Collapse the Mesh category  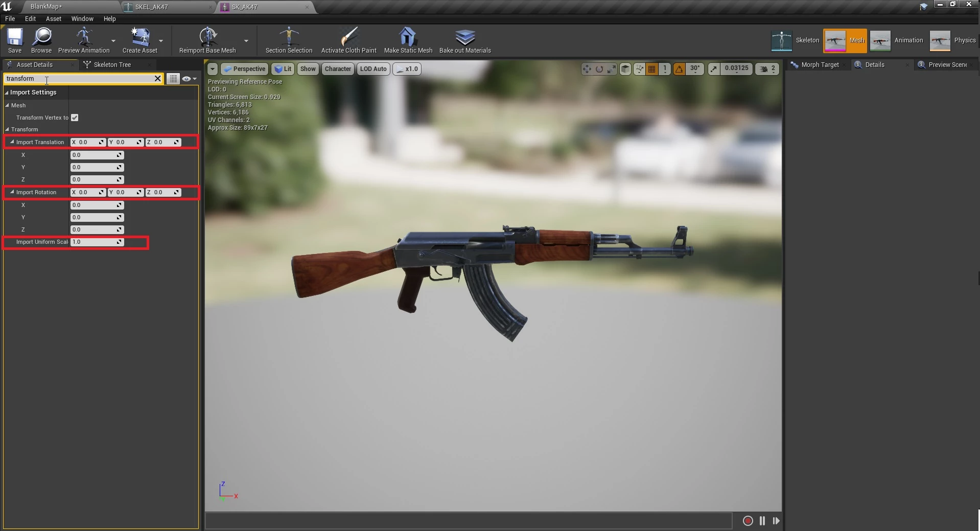(7, 105)
